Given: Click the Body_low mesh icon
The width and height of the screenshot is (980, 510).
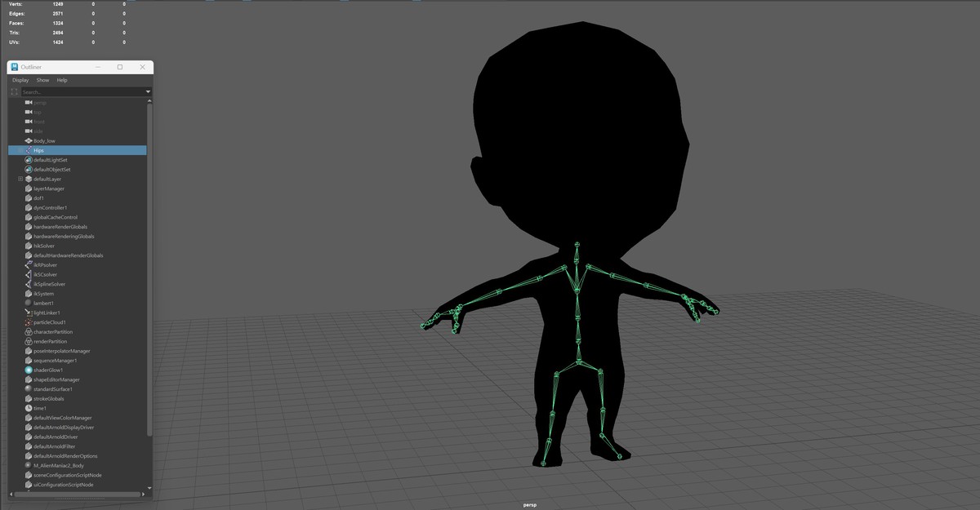Looking at the screenshot, I should [x=29, y=140].
